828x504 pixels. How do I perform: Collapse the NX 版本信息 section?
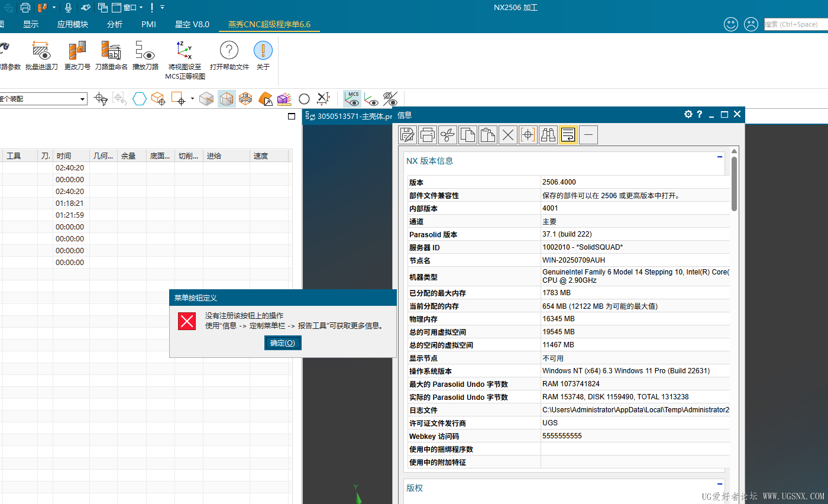720,157
